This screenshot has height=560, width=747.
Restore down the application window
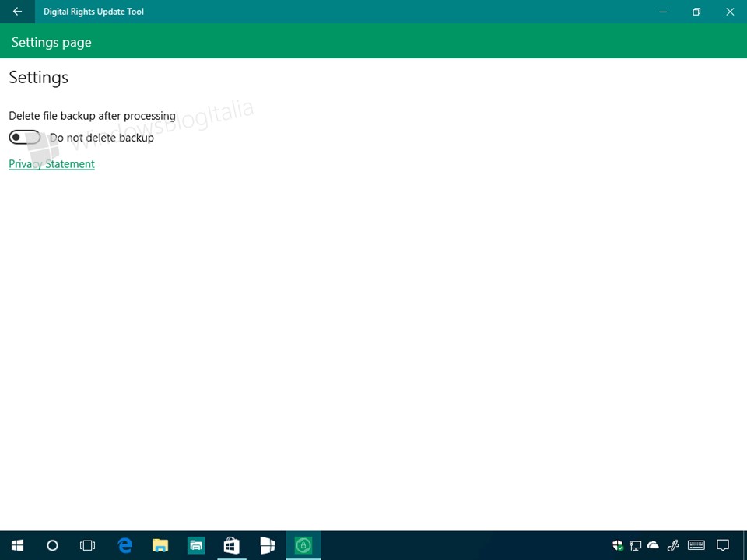pos(696,12)
